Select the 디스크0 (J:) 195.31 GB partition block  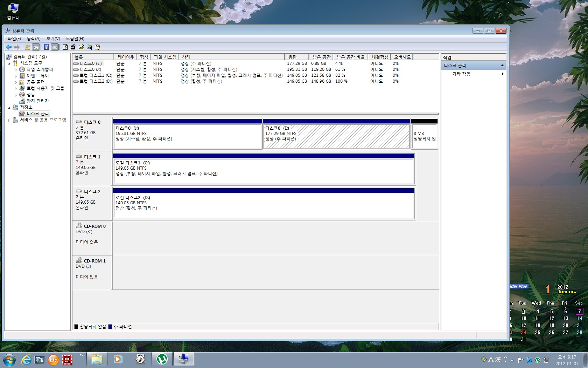point(187,134)
